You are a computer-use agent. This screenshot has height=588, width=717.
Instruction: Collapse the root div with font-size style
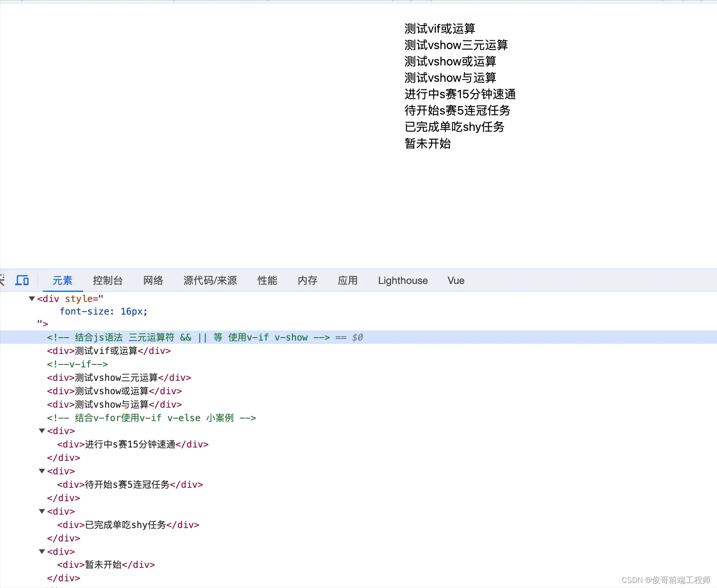32,299
